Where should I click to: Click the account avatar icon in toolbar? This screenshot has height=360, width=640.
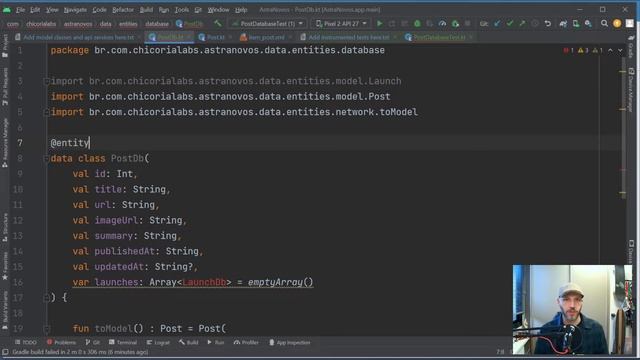point(630,24)
